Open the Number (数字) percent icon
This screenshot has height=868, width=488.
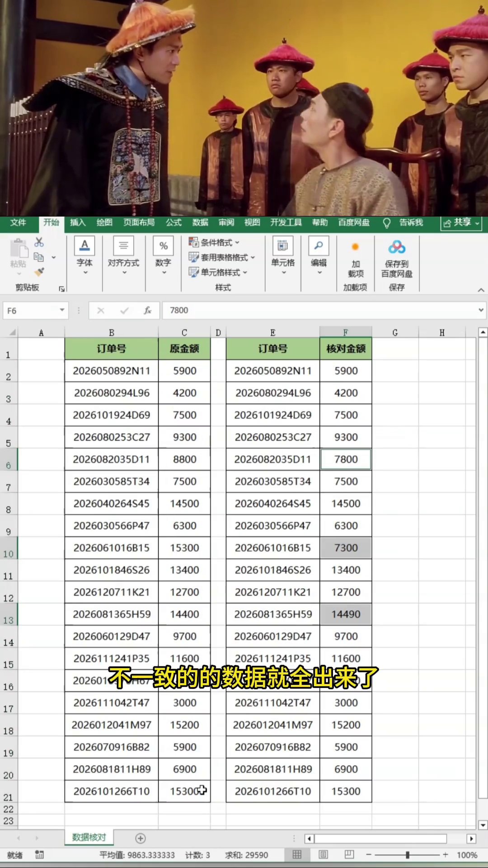point(163,245)
